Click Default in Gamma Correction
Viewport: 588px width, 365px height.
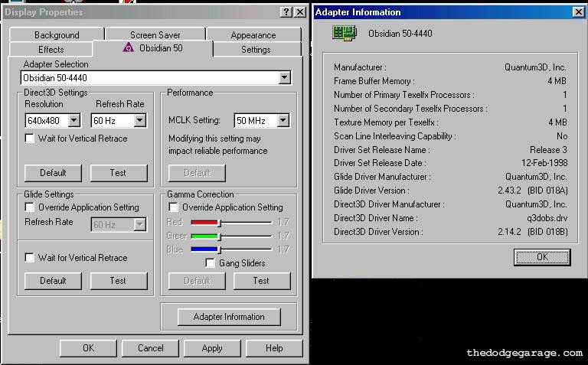point(197,281)
